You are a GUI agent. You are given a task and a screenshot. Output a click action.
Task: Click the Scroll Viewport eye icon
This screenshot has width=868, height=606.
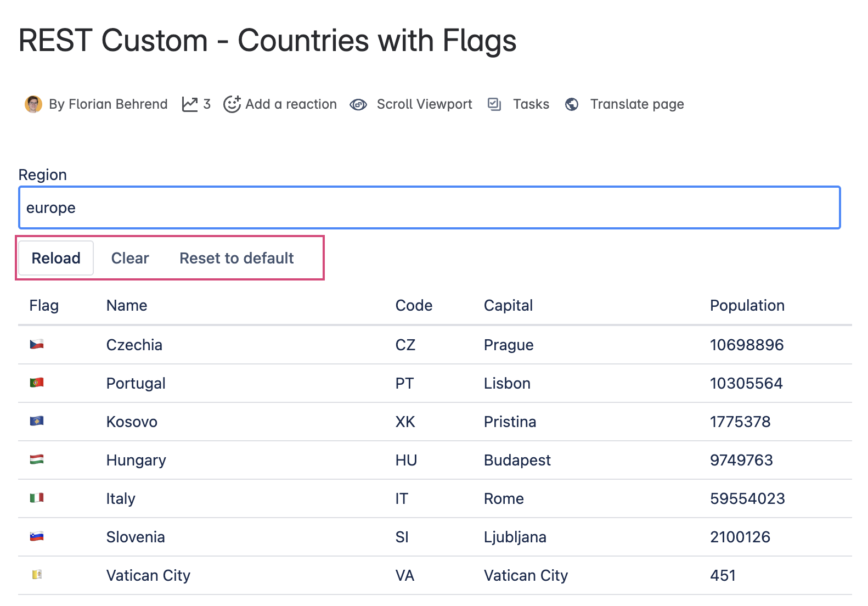pos(358,104)
